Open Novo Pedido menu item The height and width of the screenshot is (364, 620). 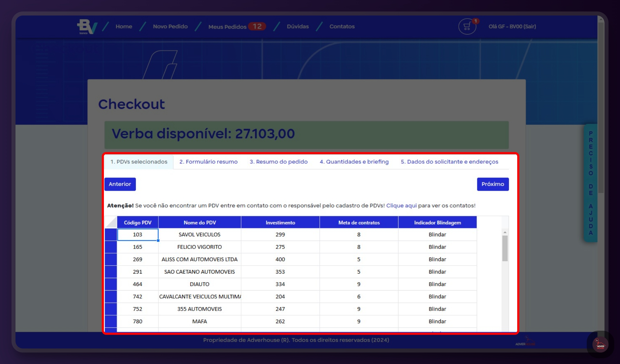(170, 26)
